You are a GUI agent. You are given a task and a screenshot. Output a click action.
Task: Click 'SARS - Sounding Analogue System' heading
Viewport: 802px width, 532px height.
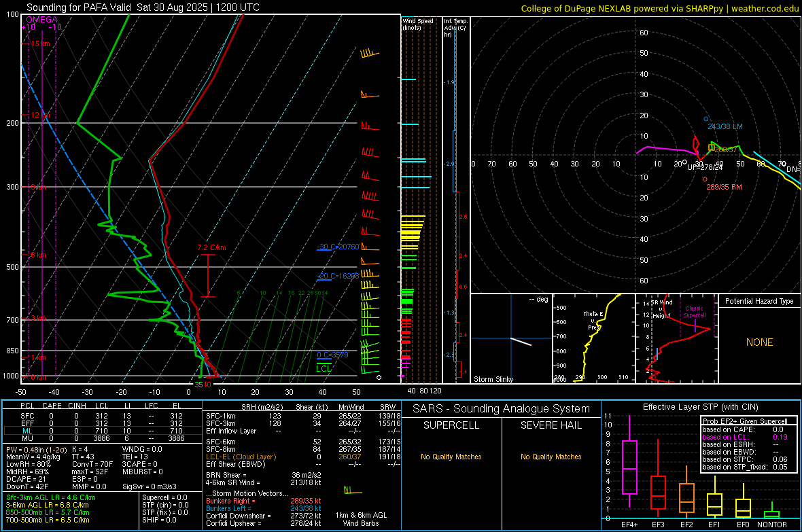pos(502,409)
